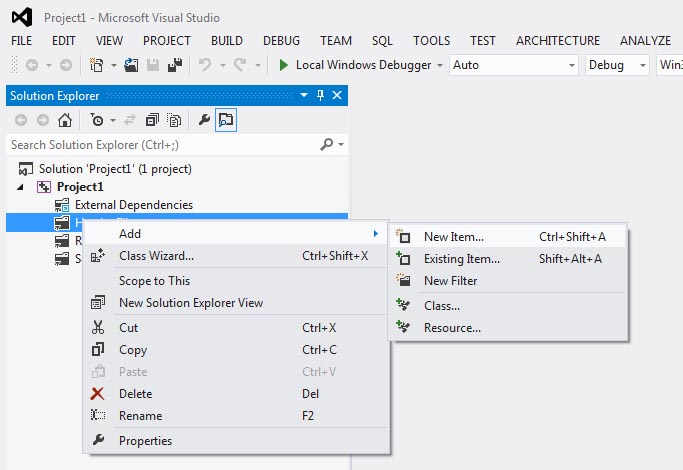
Task: Click the Navigate Backward toolbar icon
Action: point(32,65)
